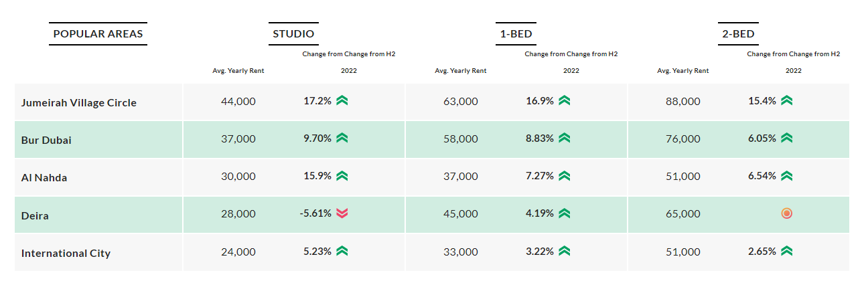Click green up arrow beside 6.54%

coord(787,176)
